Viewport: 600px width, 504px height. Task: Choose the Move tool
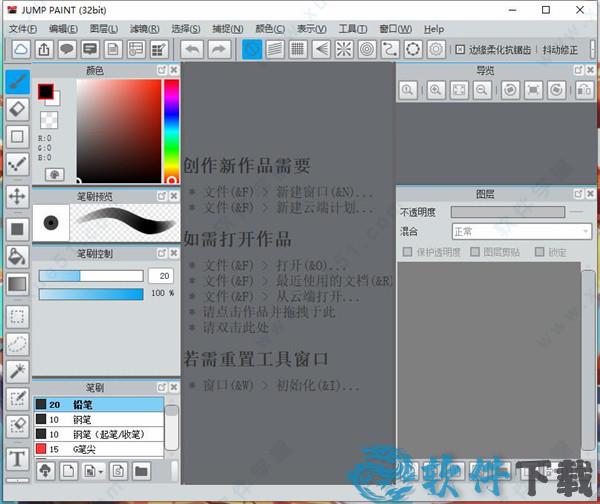coord(17,196)
